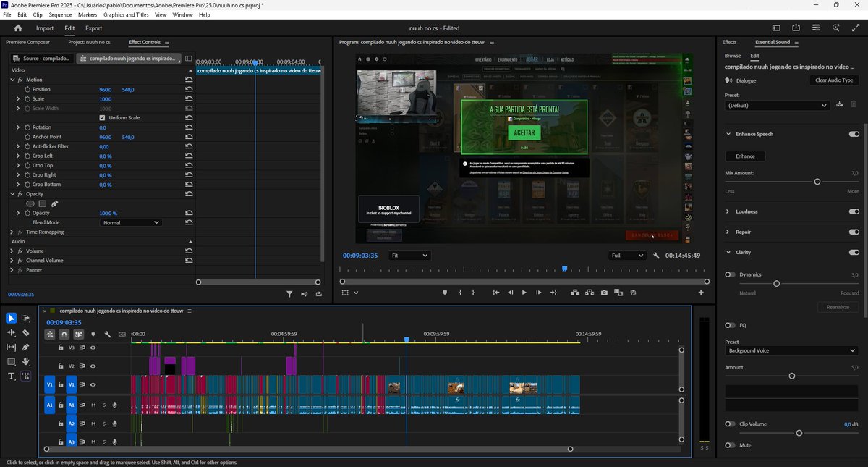The width and height of the screenshot is (868, 467).
Task: Toggle Position animation stopwatch
Action: 27,90
